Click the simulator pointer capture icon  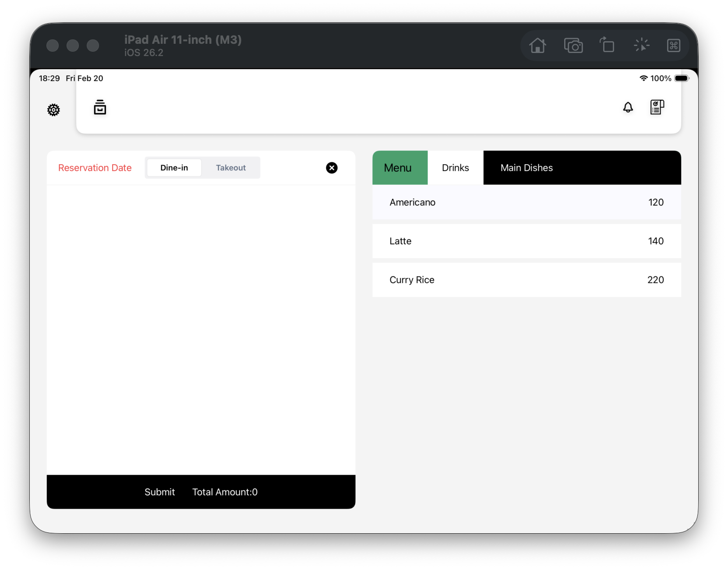(x=641, y=46)
